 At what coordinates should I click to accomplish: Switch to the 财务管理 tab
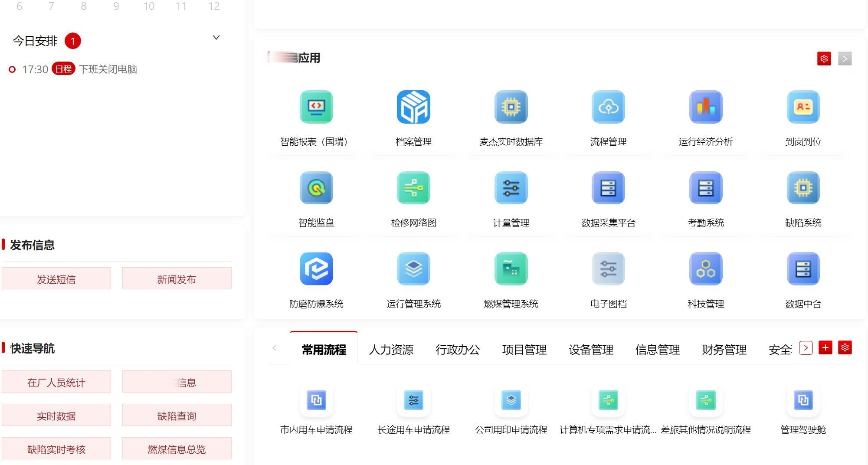click(x=723, y=350)
